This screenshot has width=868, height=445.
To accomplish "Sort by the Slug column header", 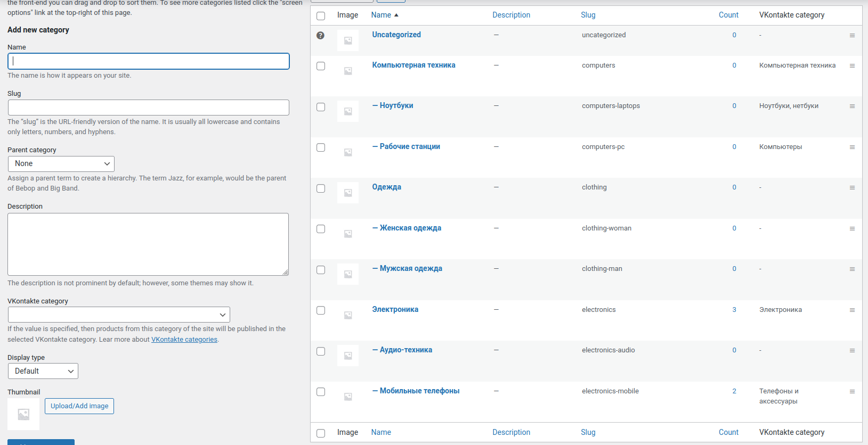I will (588, 15).
